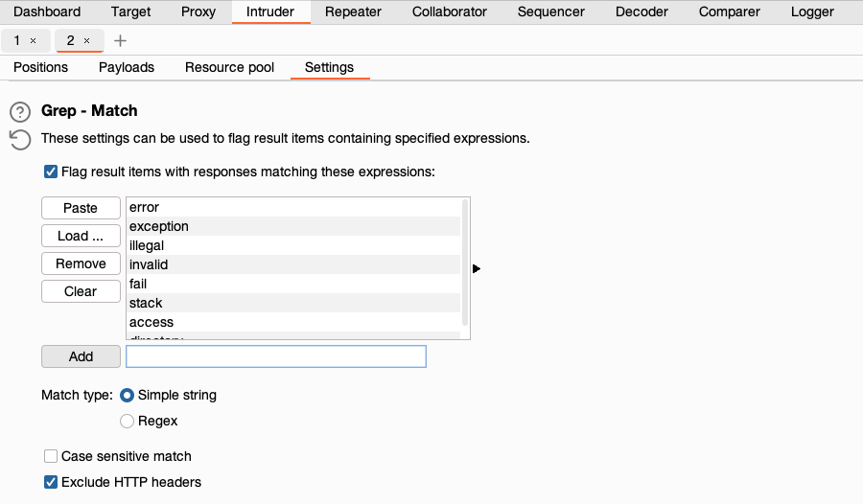
Task: Click the Load ... button
Action: coord(81,236)
